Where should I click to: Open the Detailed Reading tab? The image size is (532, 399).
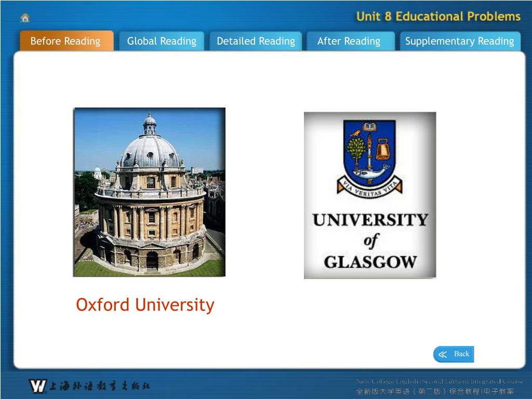(x=256, y=41)
